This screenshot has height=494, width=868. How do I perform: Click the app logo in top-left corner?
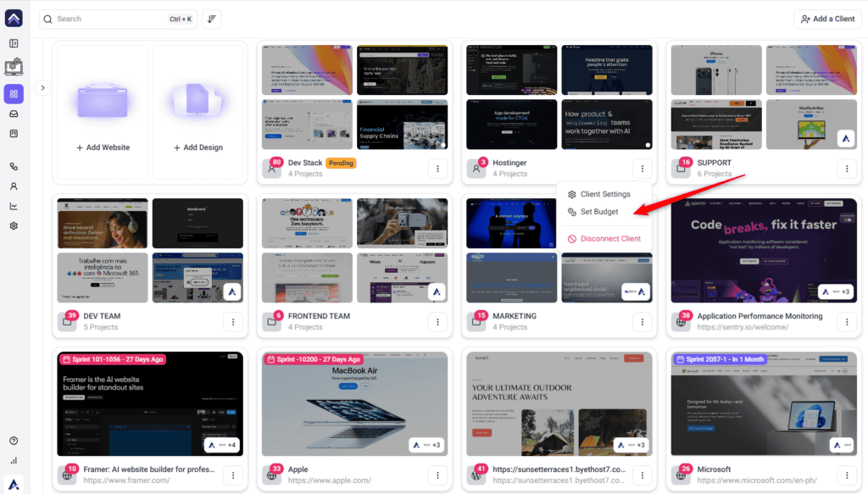(14, 19)
